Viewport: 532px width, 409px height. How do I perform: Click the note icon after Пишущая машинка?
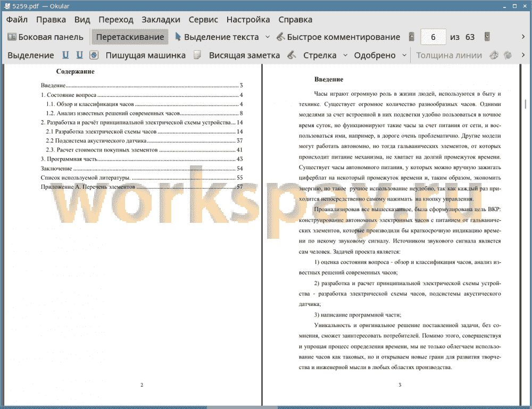click(197, 55)
